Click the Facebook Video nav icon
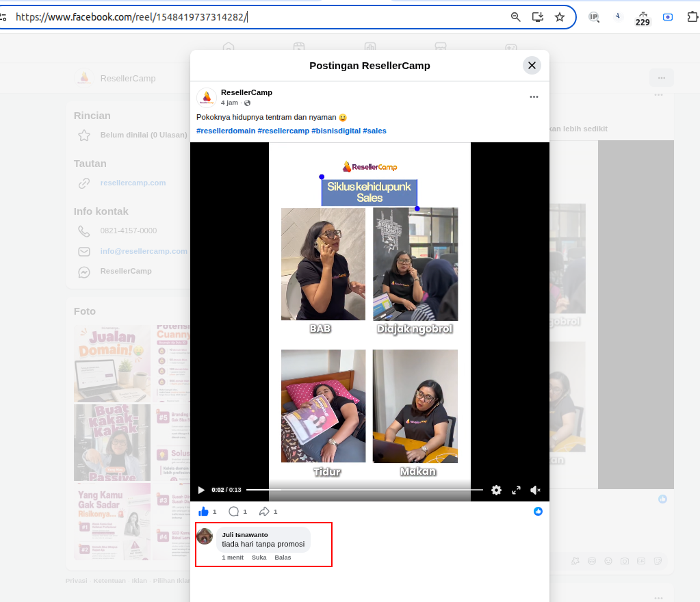700x602 pixels. click(299, 46)
